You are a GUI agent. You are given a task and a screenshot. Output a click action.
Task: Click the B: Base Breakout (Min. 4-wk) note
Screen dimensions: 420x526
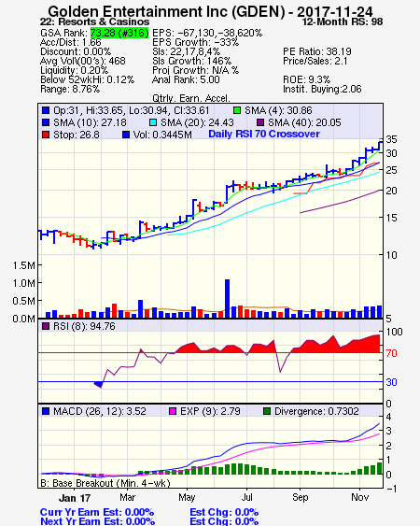[105, 483]
